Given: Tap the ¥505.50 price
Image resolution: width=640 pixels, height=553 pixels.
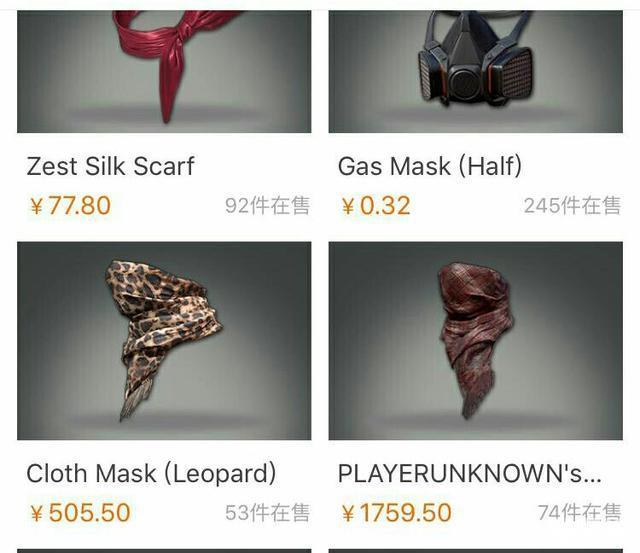Looking at the screenshot, I should (x=80, y=513).
